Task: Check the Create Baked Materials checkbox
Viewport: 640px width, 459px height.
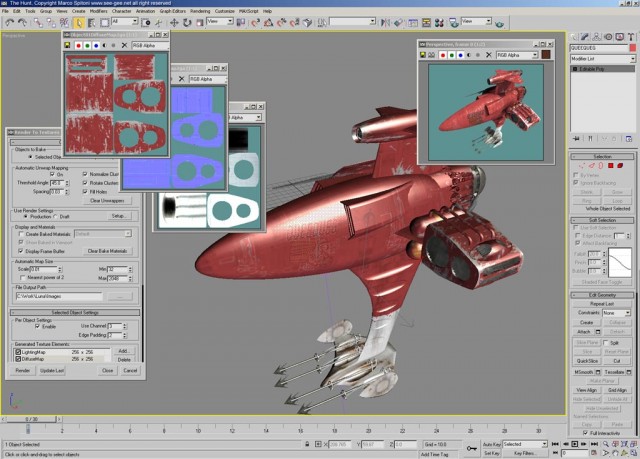Action: click(x=21, y=234)
